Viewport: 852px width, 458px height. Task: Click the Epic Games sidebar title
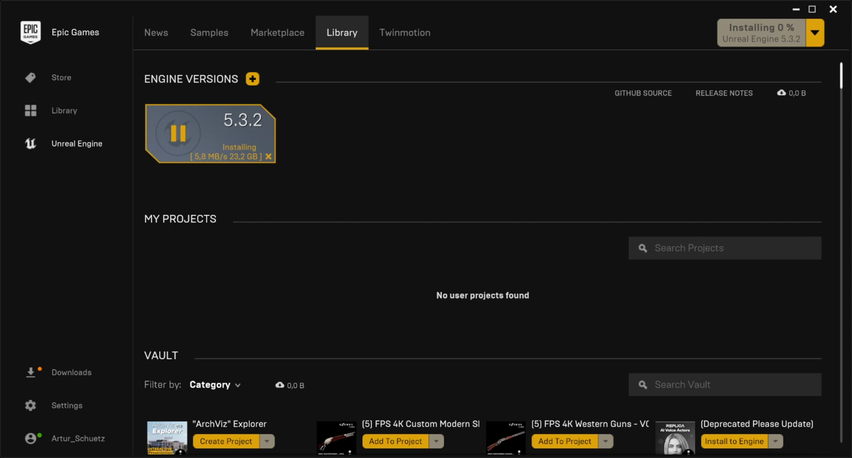[75, 33]
